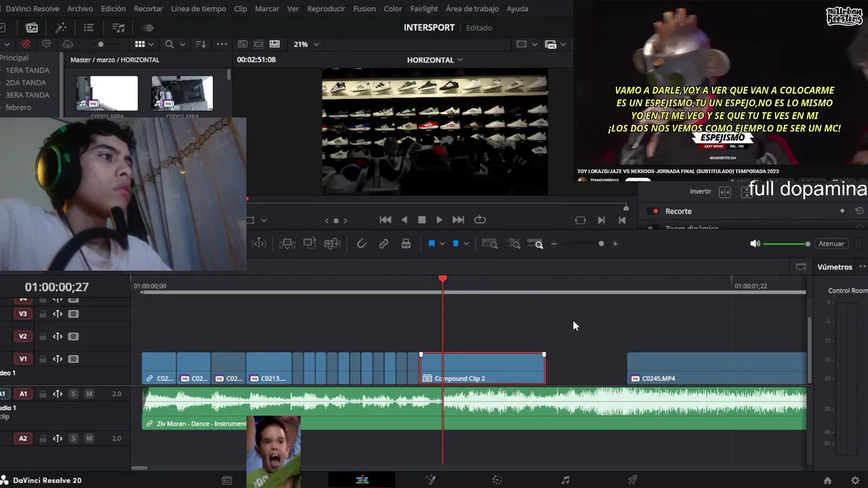
Task: Open media pool three-dot options menu
Action: [x=222, y=44]
